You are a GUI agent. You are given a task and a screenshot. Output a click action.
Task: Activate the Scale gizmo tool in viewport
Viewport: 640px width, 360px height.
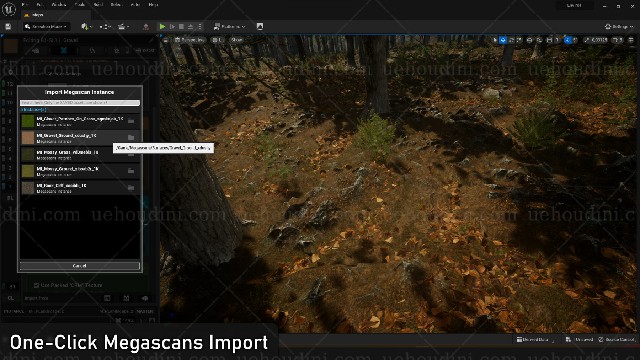519,40
